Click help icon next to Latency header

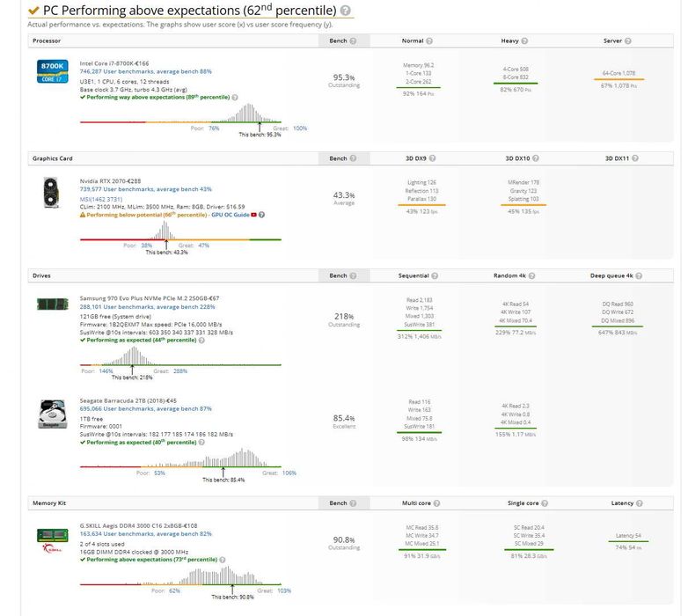click(x=640, y=503)
